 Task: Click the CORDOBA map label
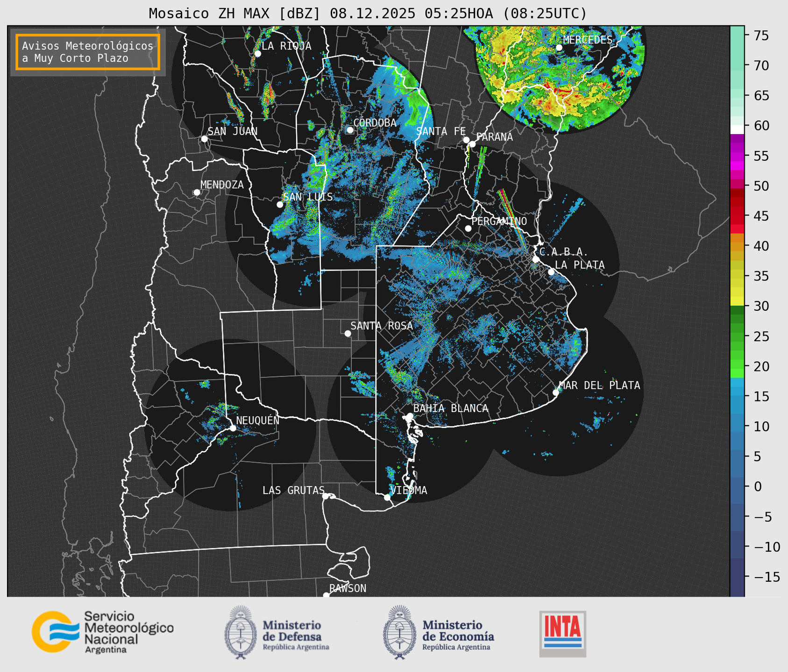click(x=375, y=123)
